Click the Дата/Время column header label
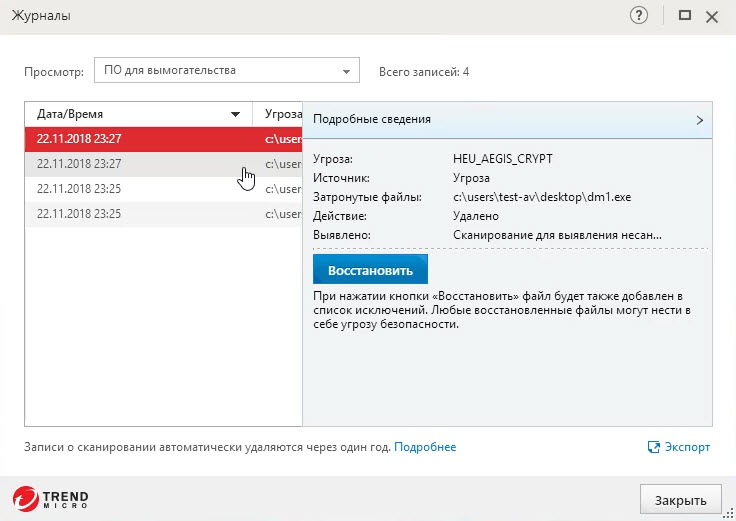736x521 pixels. pyautogui.click(x=70, y=114)
